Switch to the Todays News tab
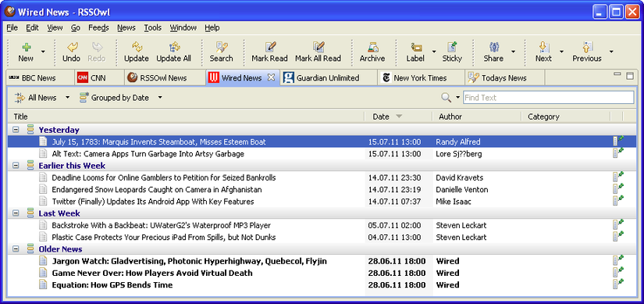The width and height of the screenshot is (644, 304). 505,77
